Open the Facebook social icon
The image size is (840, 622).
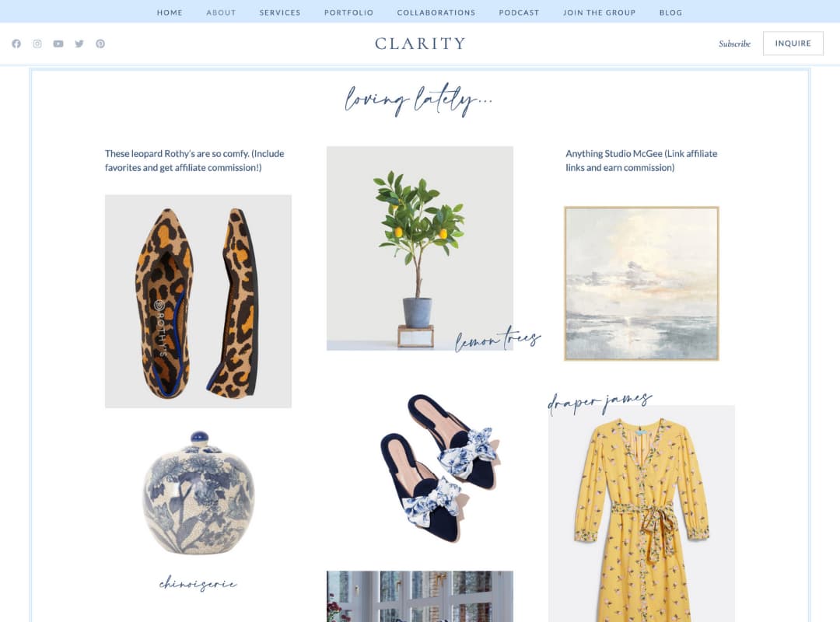[16, 44]
